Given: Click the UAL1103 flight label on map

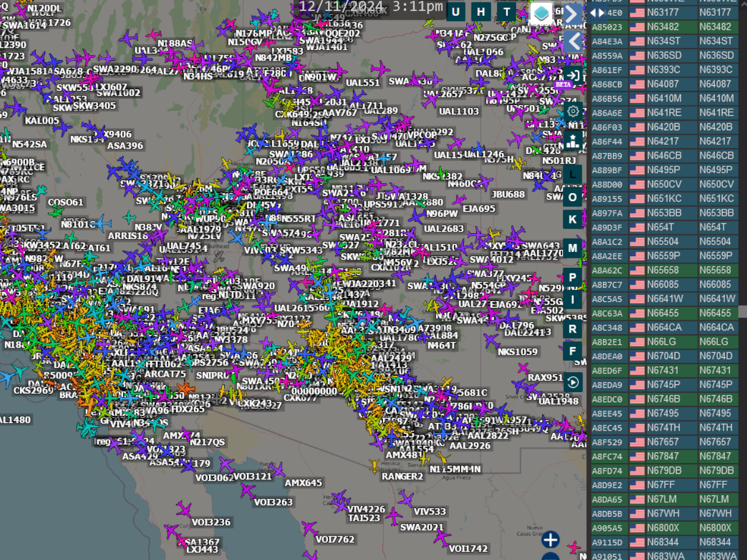Looking at the screenshot, I should pyautogui.click(x=459, y=111).
